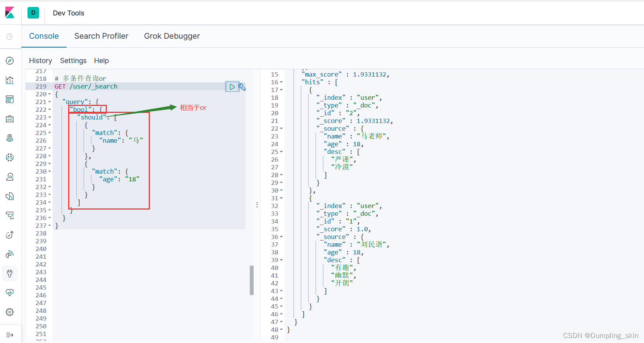Image resolution: width=644 pixels, height=343 pixels.
Task: Collapse the _source block at output line 36
Action: tap(282, 237)
